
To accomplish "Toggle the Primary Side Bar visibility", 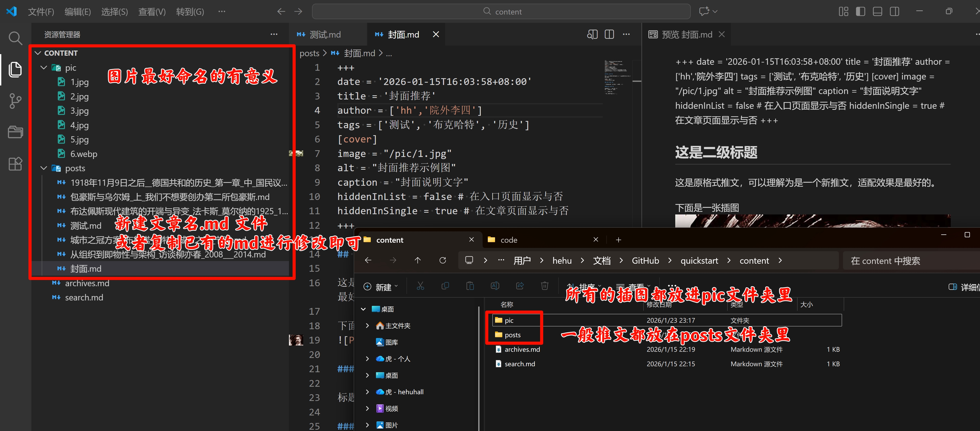I will pyautogui.click(x=860, y=11).
